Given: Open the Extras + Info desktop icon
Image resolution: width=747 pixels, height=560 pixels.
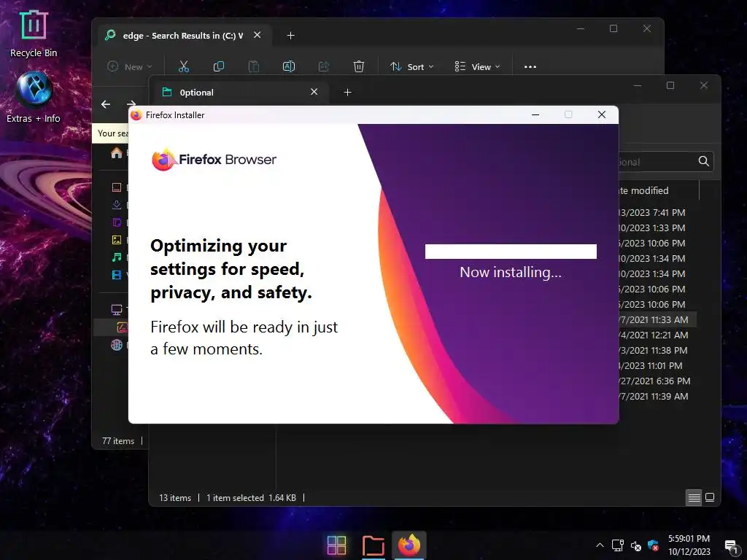Looking at the screenshot, I should tap(34, 97).
